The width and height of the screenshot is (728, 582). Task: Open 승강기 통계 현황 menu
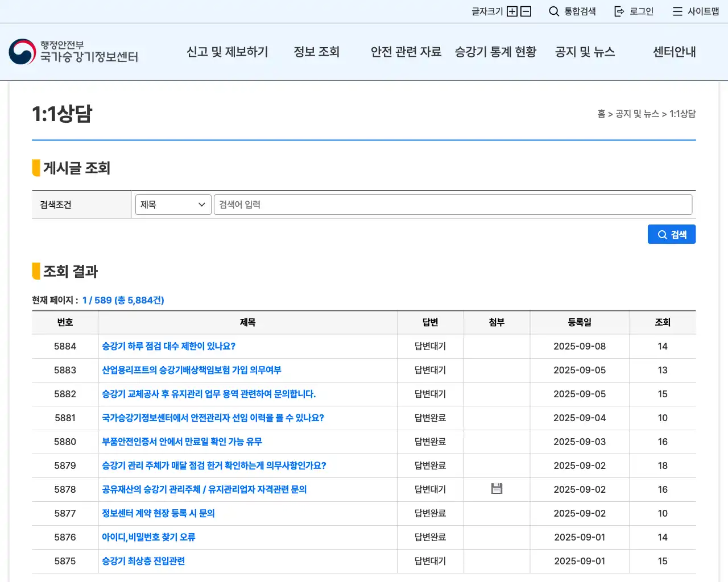pyautogui.click(x=495, y=52)
